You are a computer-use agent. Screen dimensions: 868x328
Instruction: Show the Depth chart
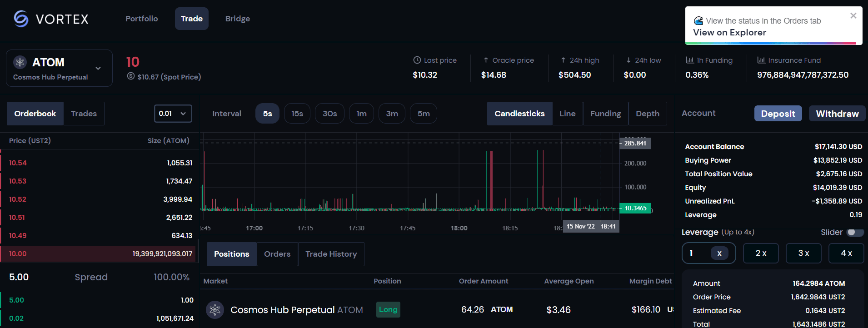(648, 114)
